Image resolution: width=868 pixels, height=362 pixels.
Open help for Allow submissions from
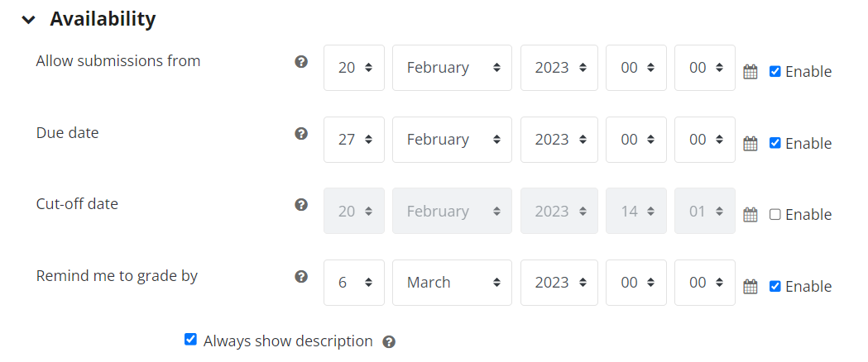pyautogui.click(x=301, y=61)
